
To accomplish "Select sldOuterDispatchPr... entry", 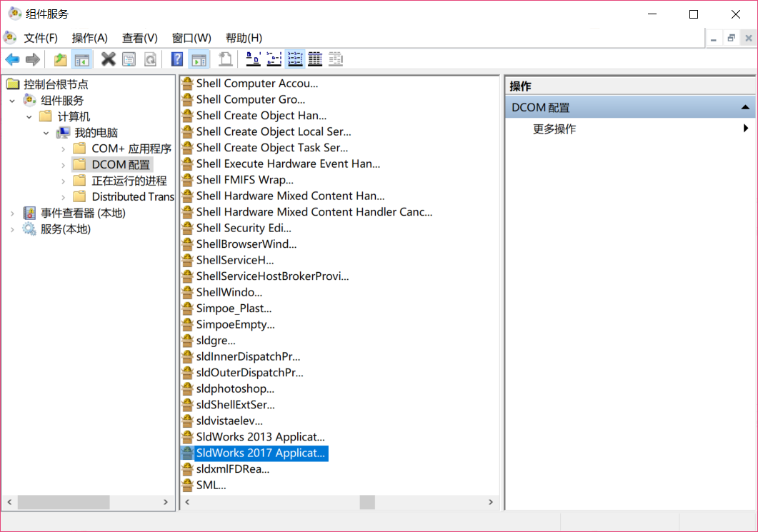I will [x=250, y=373].
